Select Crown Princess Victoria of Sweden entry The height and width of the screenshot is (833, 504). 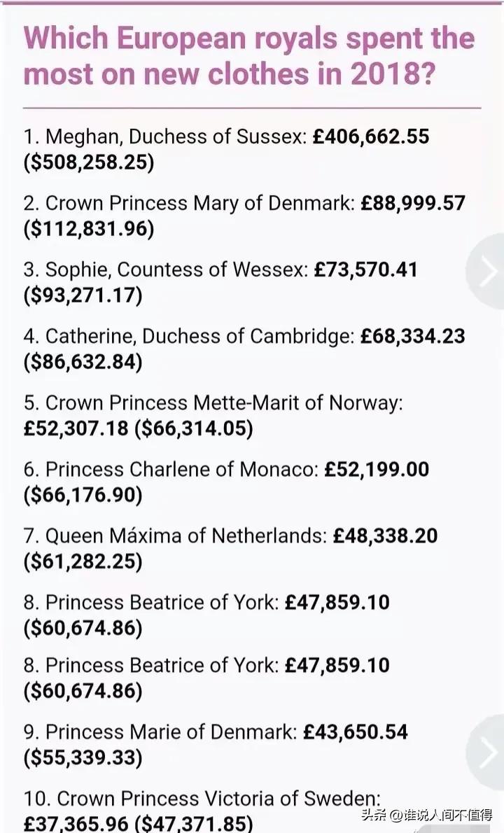[203, 798]
